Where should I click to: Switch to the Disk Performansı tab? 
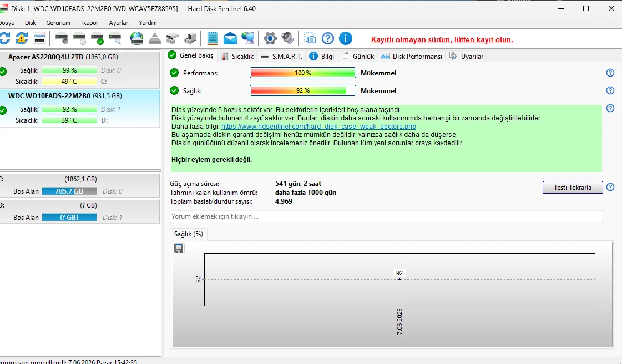click(411, 56)
